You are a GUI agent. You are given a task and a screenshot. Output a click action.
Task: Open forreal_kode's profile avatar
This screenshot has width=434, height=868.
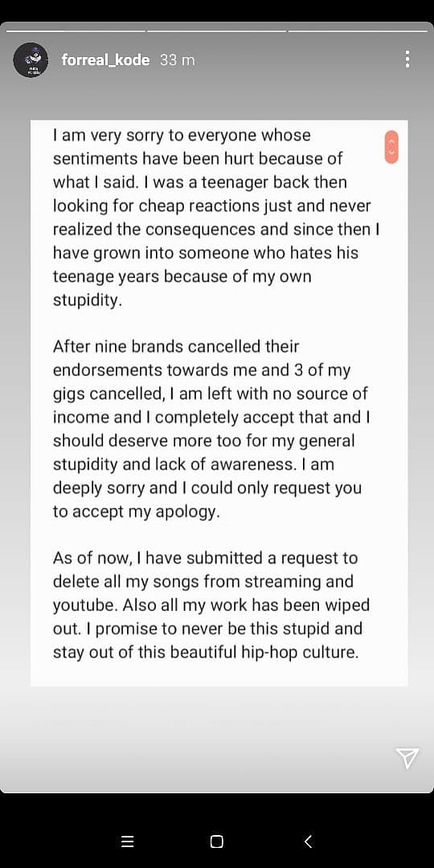tap(31, 59)
